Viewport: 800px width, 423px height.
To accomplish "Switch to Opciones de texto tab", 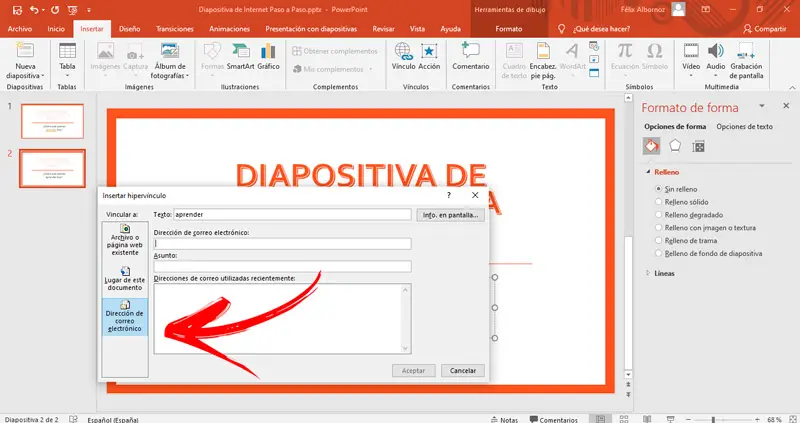I will coord(744,127).
